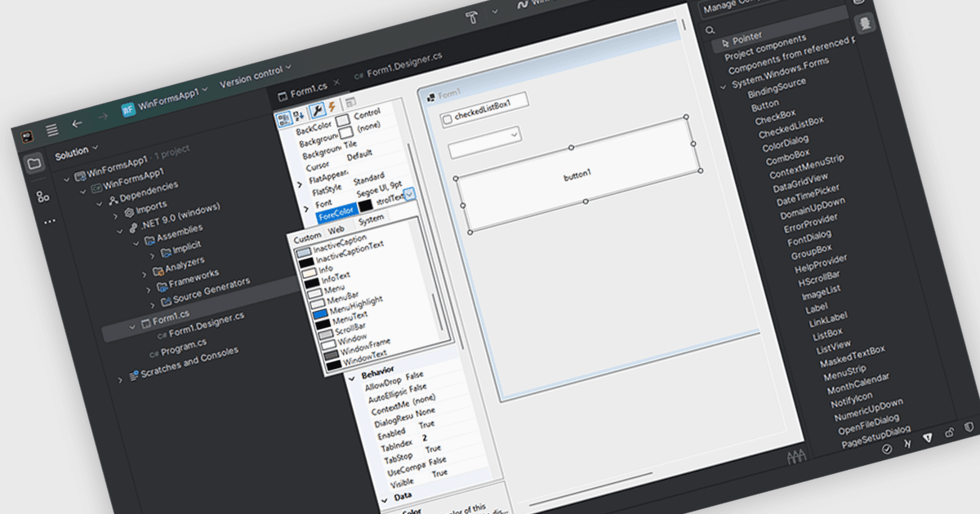Close the Form1.cs tab
Screen dimensions: 980x514
coord(336,84)
